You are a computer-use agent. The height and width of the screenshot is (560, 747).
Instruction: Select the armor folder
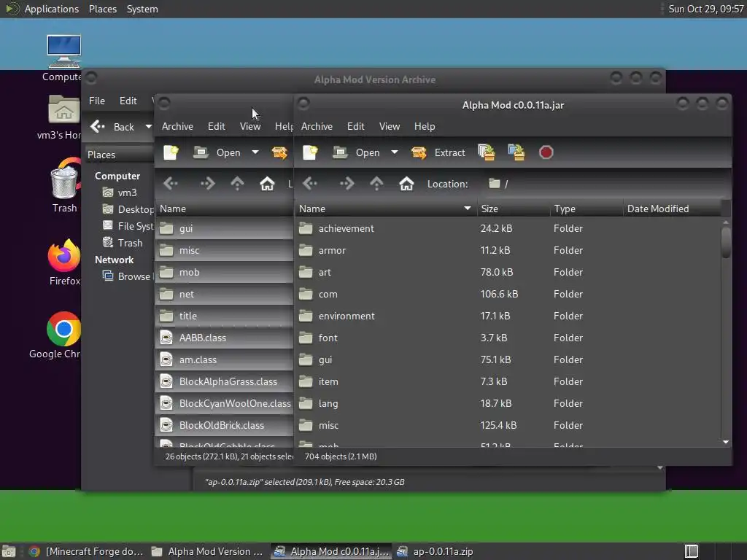[508, 251]
